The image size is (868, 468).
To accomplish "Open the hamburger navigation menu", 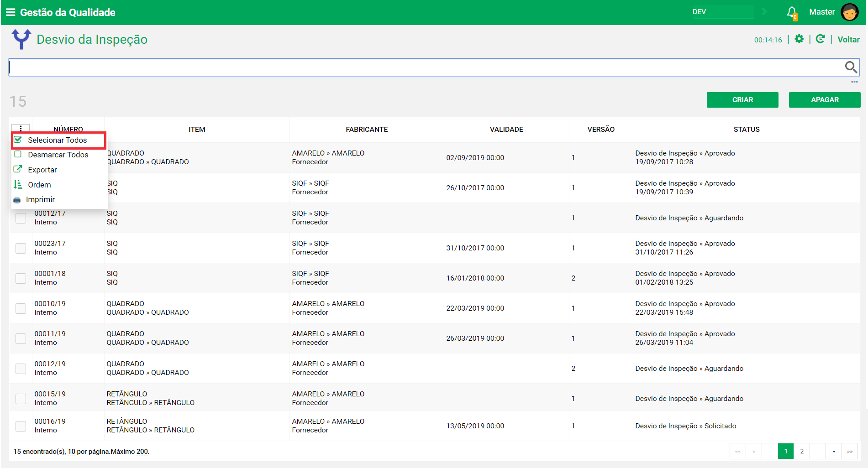I will 11,12.
